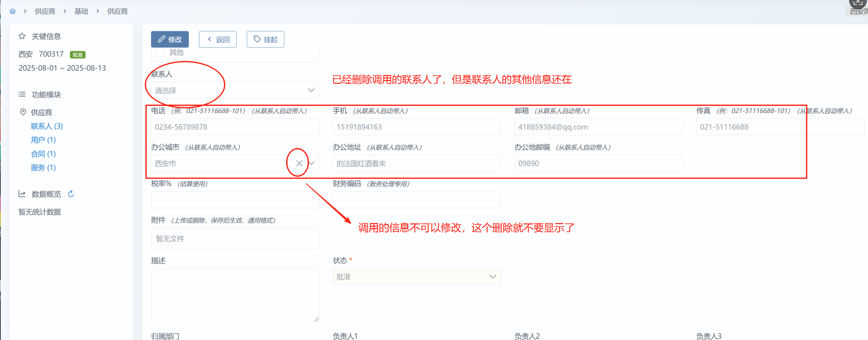Click the location pin icon beside 供应商

click(x=23, y=112)
